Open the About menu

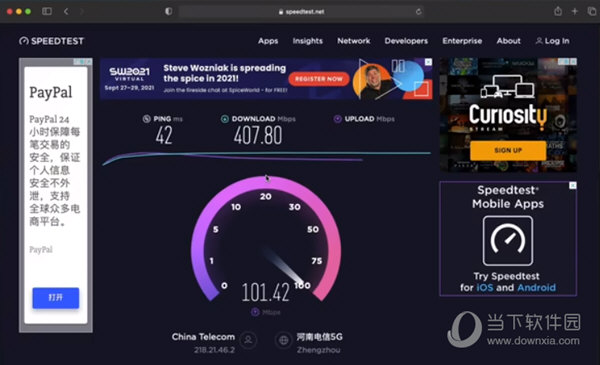[509, 41]
